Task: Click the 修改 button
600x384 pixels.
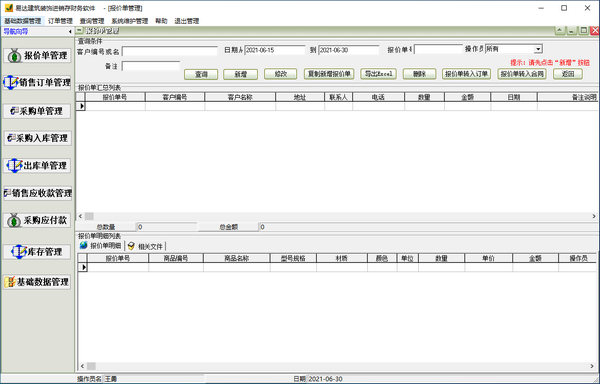Action: [280, 74]
